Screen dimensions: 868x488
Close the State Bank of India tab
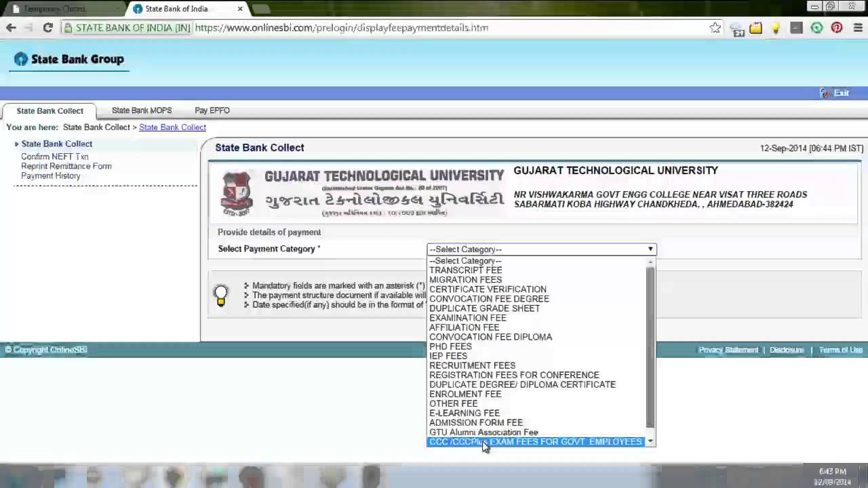[x=240, y=9]
